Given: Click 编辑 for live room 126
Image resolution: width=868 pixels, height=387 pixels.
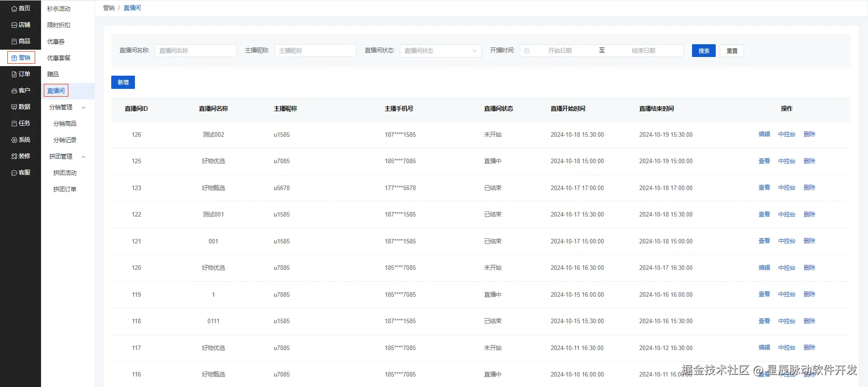Looking at the screenshot, I should coord(764,134).
